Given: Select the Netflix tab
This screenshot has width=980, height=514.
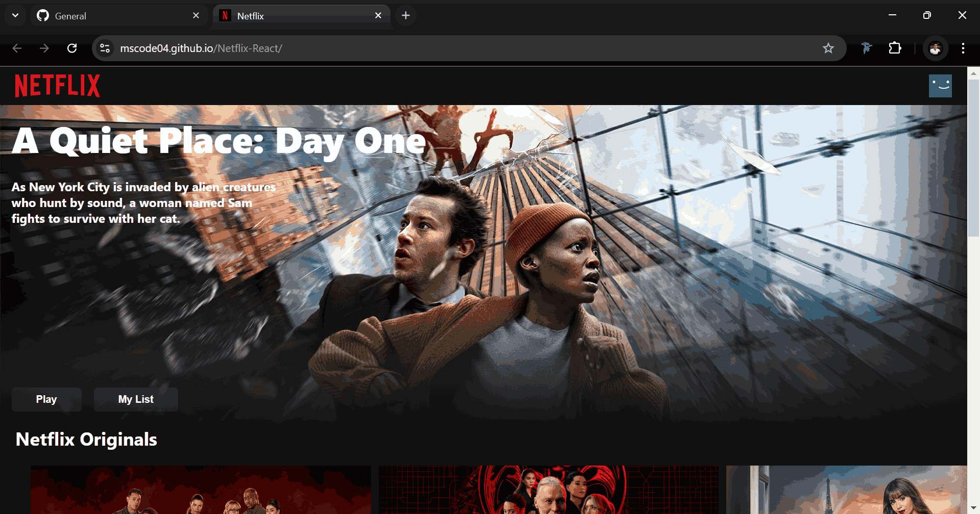Looking at the screenshot, I should (301, 16).
